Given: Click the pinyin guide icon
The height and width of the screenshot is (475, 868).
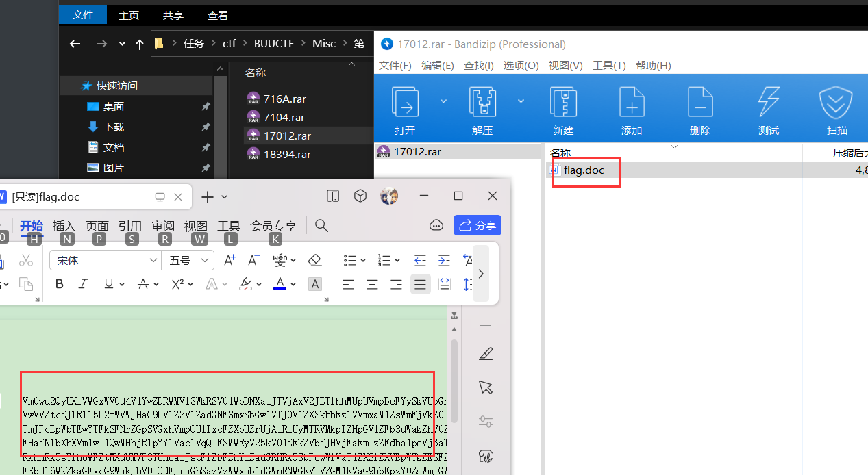Looking at the screenshot, I should click(280, 260).
